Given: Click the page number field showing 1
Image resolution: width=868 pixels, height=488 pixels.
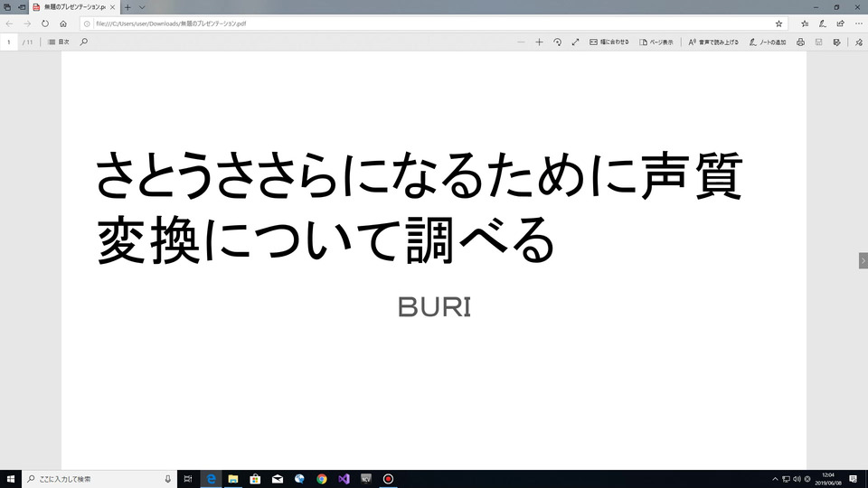Looking at the screenshot, I should click(9, 42).
